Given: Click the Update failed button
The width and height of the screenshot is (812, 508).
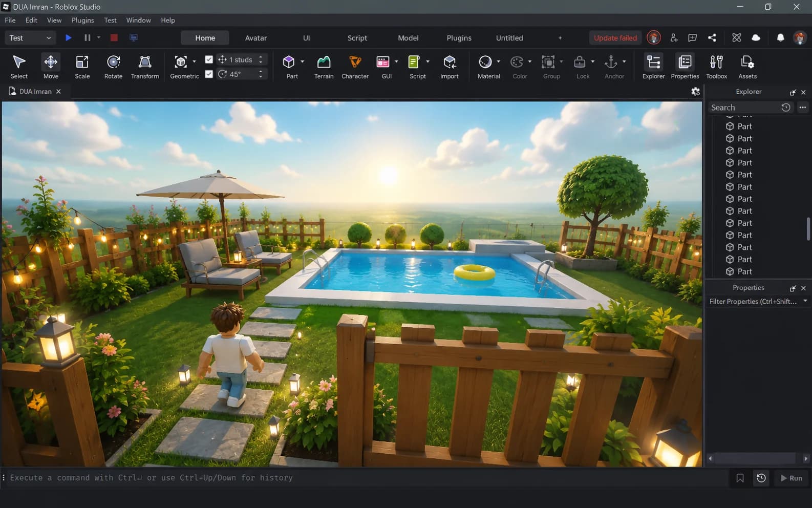Looking at the screenshot, I should point(615,38).
